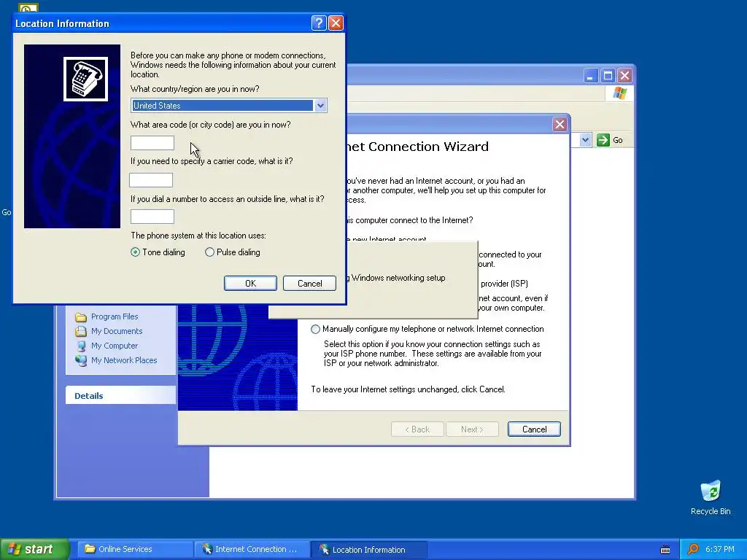Click the magnifier icon in system tray
This screenshot has height=560, width=747.
click(693, 550)
